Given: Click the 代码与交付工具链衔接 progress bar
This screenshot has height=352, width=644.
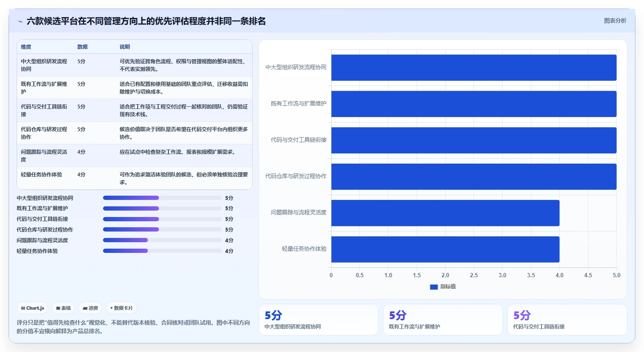Looking at the screenshot, I should (162, 219).
